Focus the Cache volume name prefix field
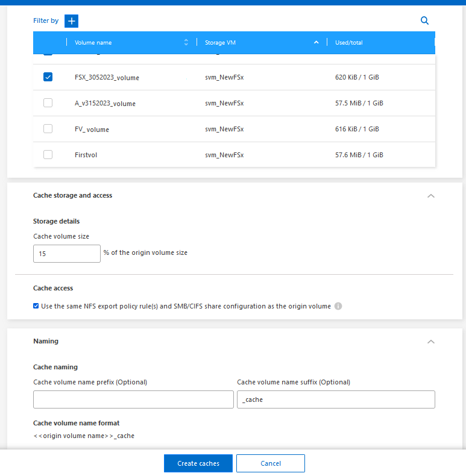Viewport: 466px width, 476px height. point(133,399)
